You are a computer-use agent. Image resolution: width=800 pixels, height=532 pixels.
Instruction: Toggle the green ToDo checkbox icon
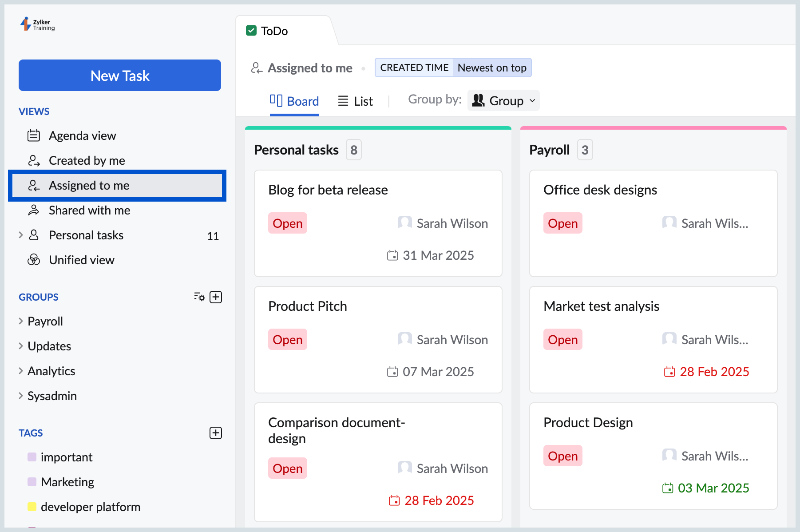tap(251, 31)
